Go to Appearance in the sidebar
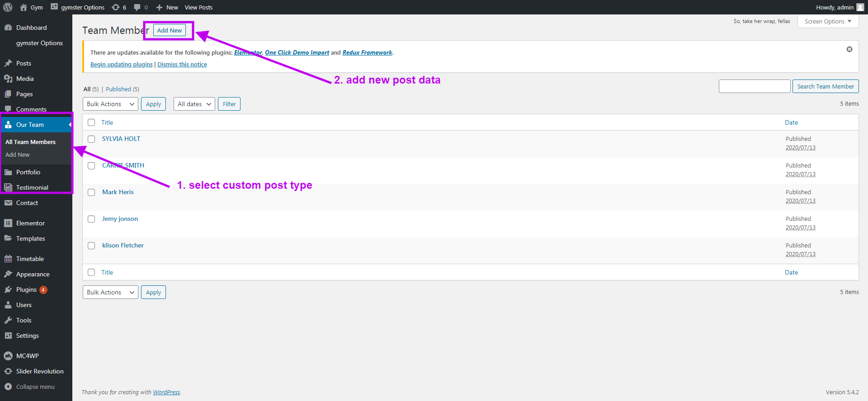The image size is (868, 401). pos(33,274)
